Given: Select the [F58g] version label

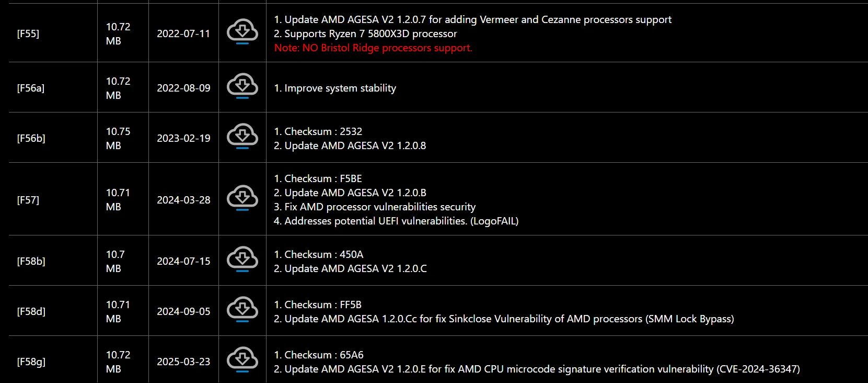Looking at the screenshot, I should 31,362.
